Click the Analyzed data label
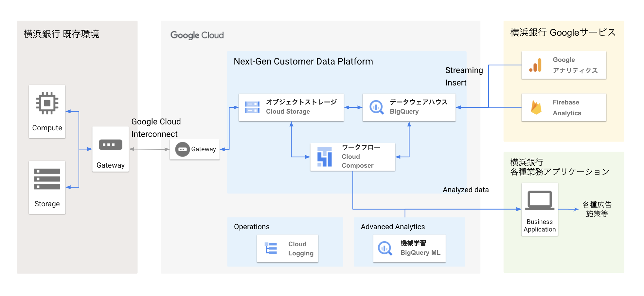This screenshot has width=644, height=296. pyautogui.click(x=465, y=190)
